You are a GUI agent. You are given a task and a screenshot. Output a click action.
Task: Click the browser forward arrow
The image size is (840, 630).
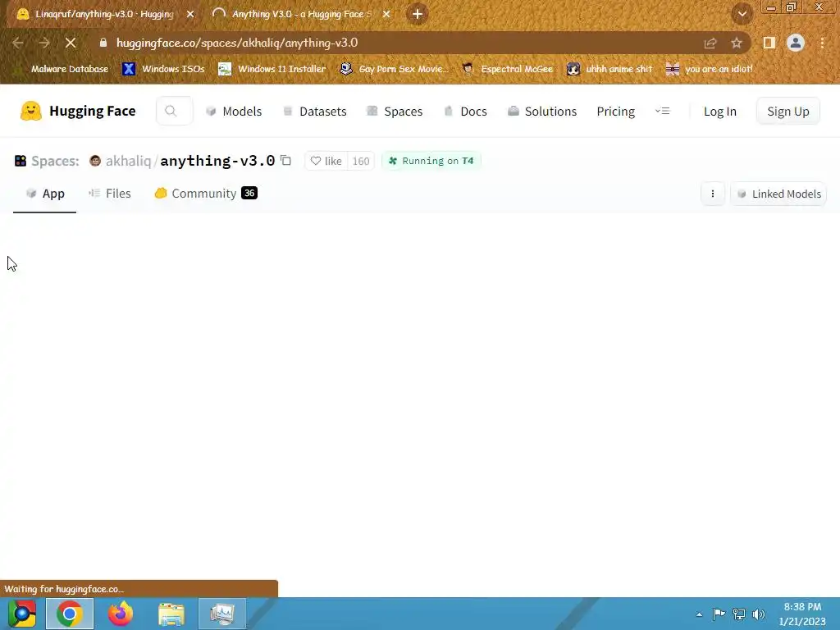(x=44, y=43)
